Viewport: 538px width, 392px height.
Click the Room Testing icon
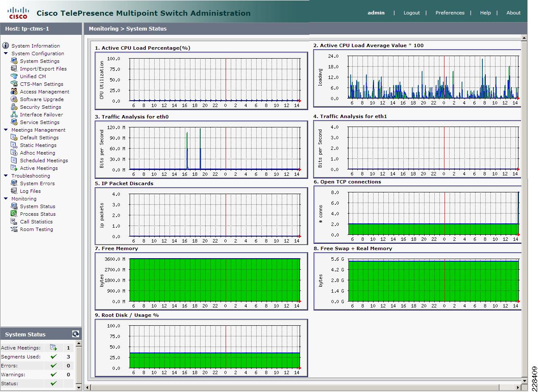click(x=14, y=229)
